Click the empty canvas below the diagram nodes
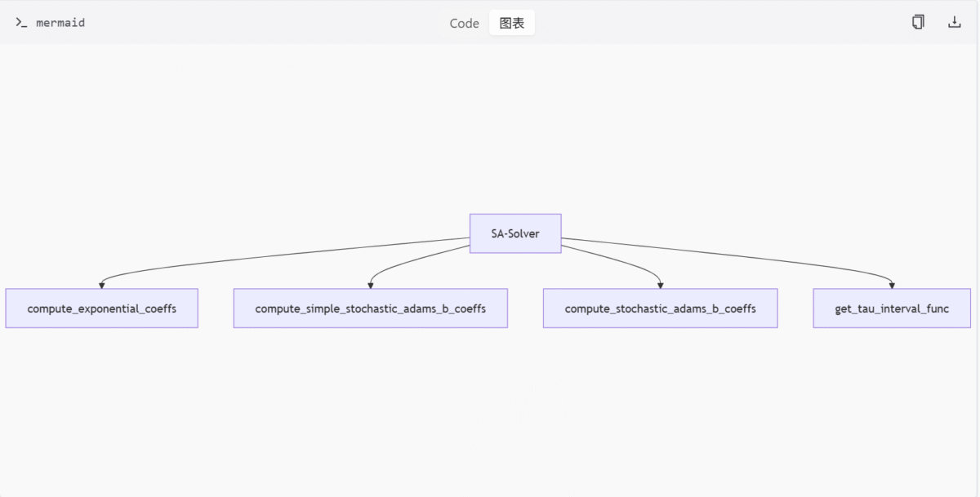The height and width of the screenshot is (497, 980). click(x=490, y=408)
